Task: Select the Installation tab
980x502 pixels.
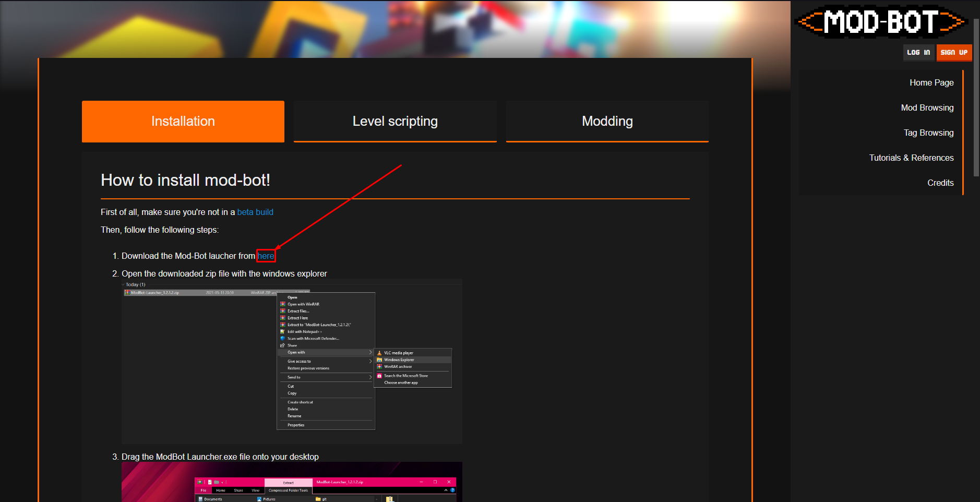Action: pyautogui.click(x=183, y=121)
